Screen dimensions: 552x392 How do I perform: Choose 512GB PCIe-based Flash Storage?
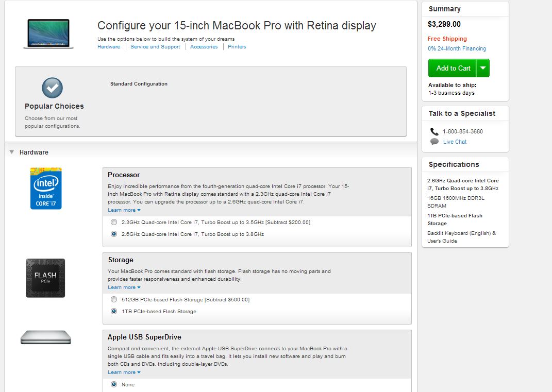(114, 299)
